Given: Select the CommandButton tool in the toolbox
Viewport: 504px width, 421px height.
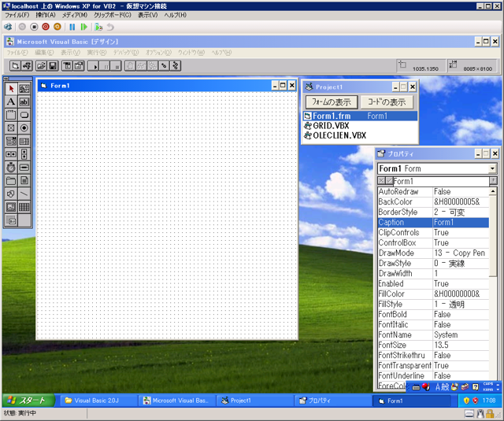Looking at the screenshot, I should point(24,115).
